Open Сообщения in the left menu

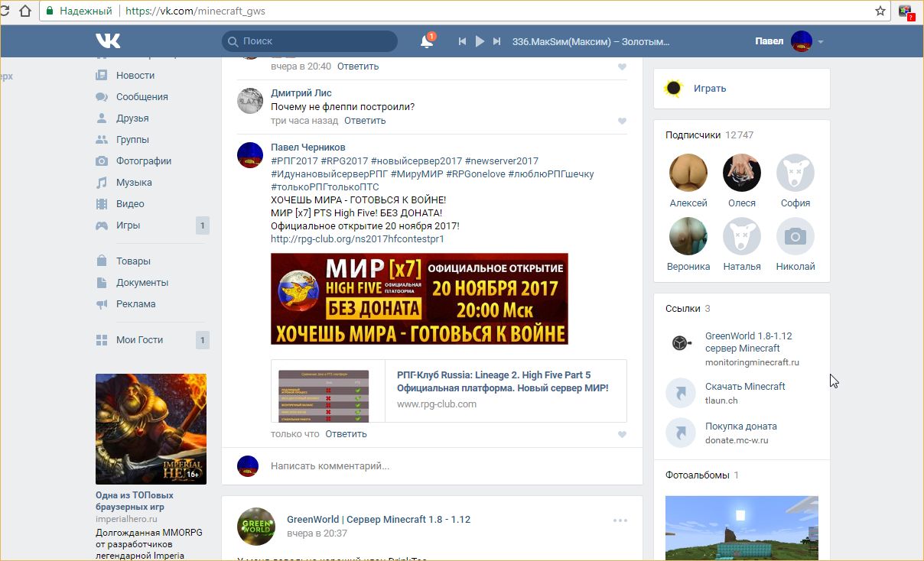[142, 97]
